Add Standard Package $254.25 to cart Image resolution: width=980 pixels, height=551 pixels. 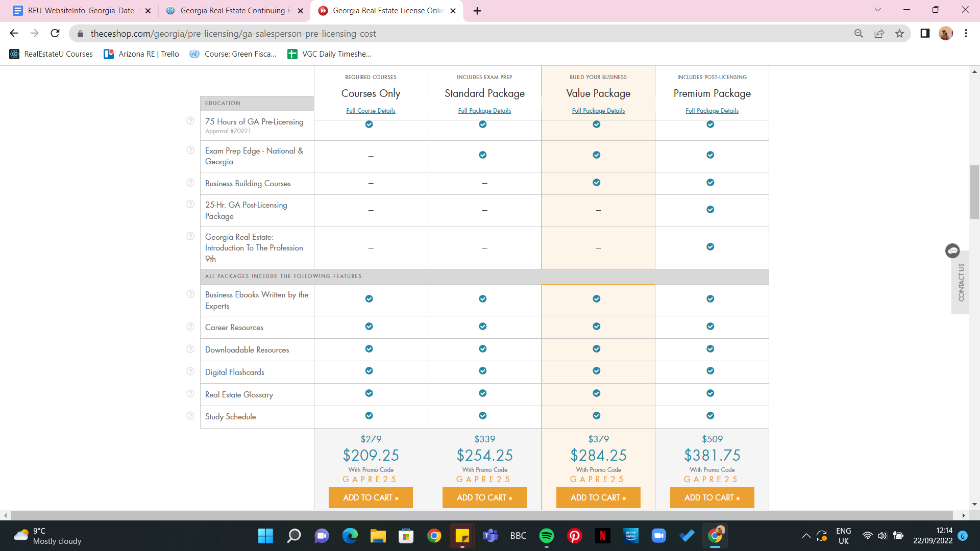(484, 497)
